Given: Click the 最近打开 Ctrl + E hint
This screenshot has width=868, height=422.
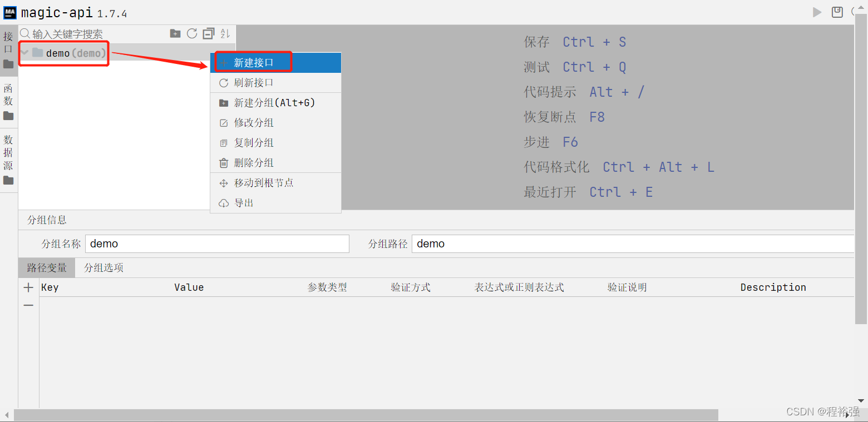Looking at the screenshot, I should click(588, 192).
